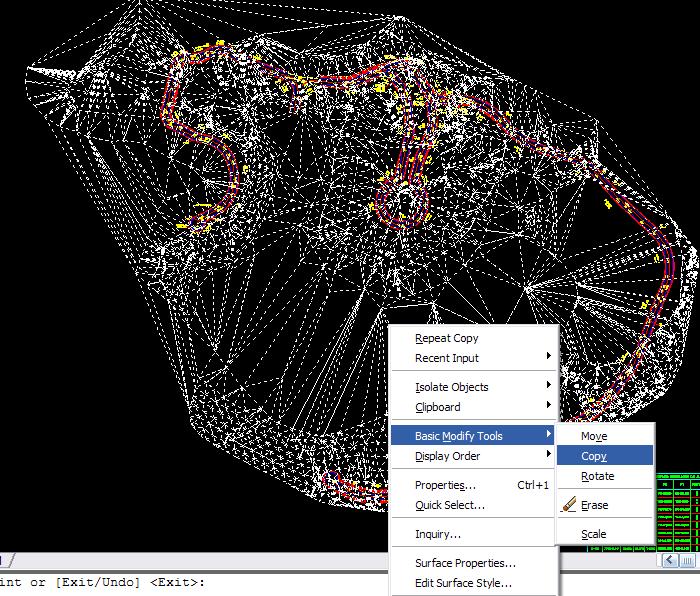Expand the Recent Input submenu
The width and height of the screenshot is (700, 596).
tap(447, 358)
